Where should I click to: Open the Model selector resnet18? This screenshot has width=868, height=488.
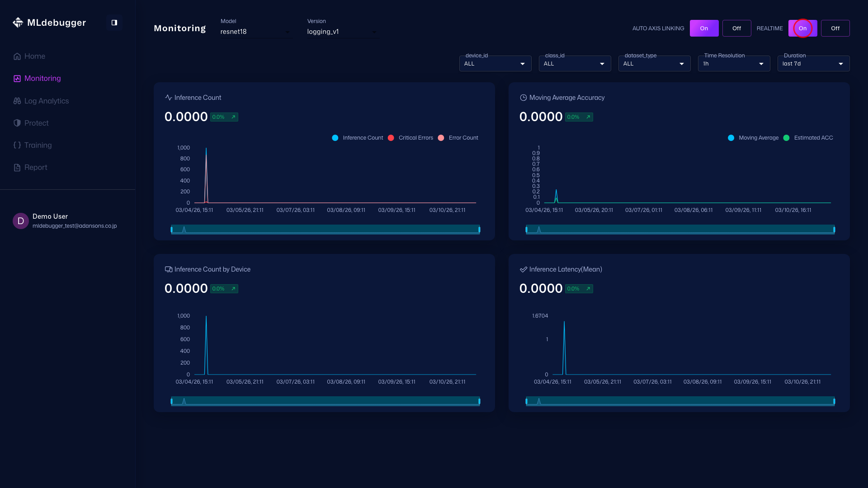255,32
